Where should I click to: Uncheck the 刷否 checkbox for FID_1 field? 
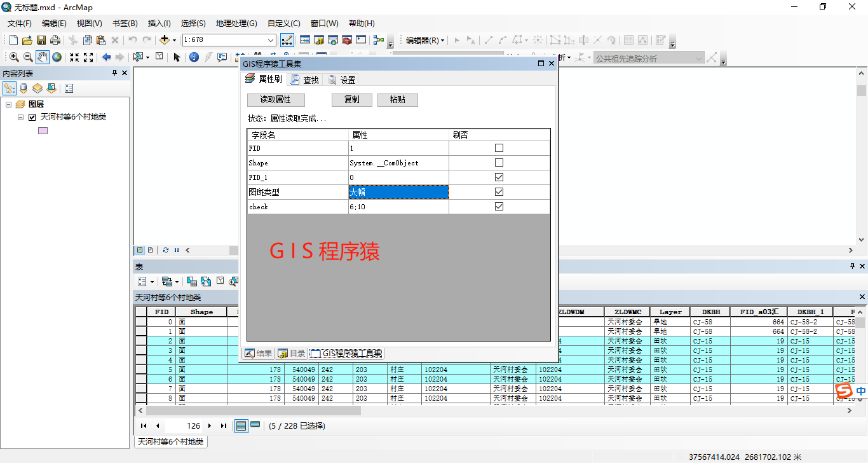(x=499, y=177)
